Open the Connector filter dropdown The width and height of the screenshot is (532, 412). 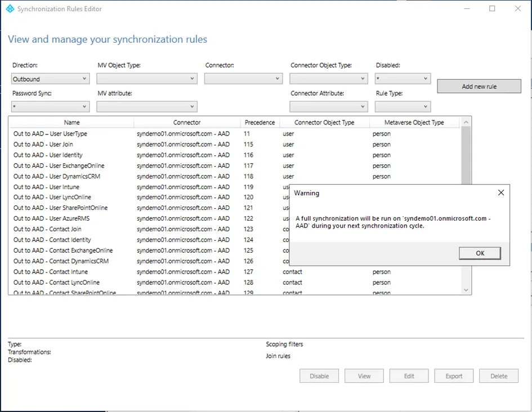243,79
